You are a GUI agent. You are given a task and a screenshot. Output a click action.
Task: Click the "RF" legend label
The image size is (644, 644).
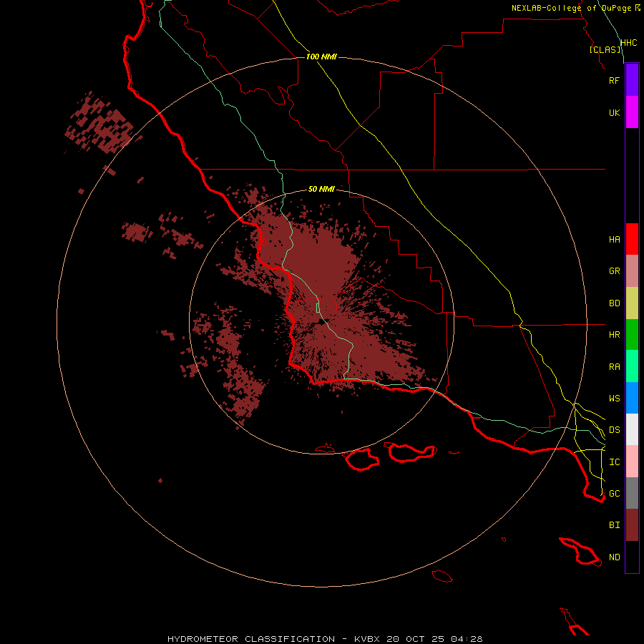(614, 80)
